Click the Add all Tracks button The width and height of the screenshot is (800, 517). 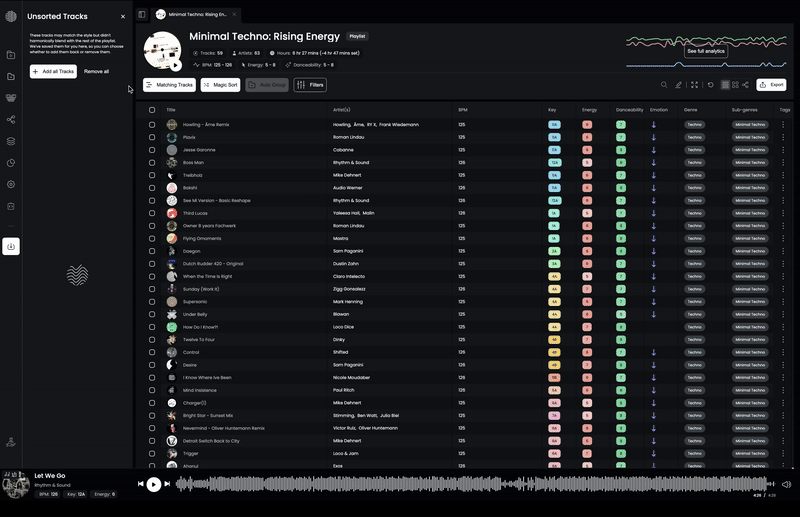coord(53,71)
